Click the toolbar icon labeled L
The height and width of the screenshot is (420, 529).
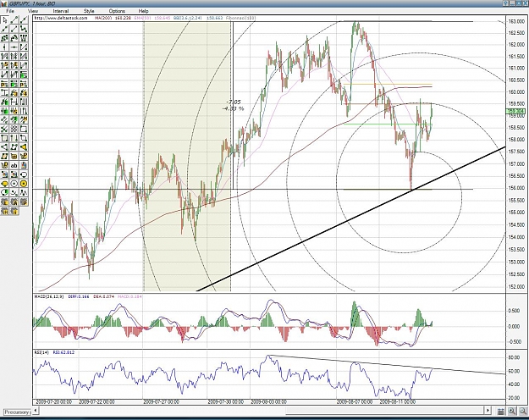point(4,202)
